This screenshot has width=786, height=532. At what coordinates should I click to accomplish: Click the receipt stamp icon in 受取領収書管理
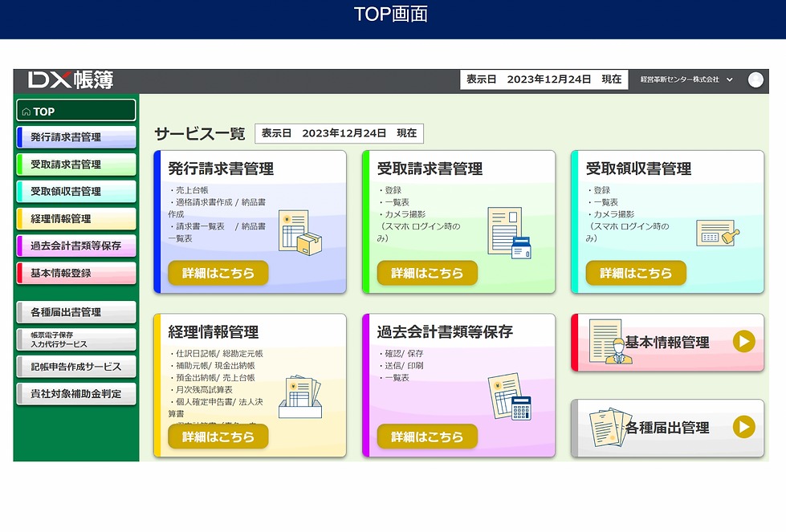pyautogui.click(x=718, y=233)
